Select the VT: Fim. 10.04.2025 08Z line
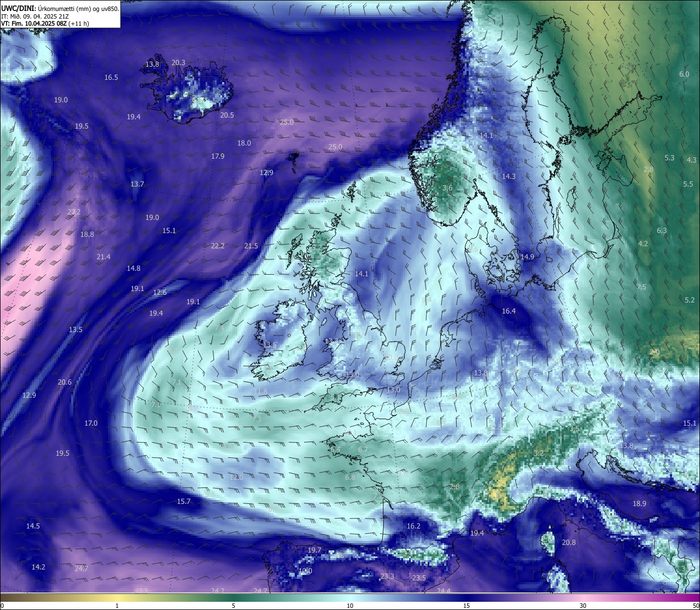The width and height of the screenshot is (700, 610). tap(45, 24)
